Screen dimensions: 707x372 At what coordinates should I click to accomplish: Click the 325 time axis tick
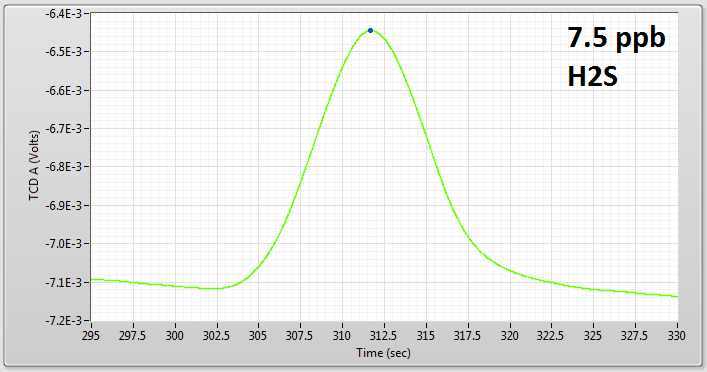[593, 336]
